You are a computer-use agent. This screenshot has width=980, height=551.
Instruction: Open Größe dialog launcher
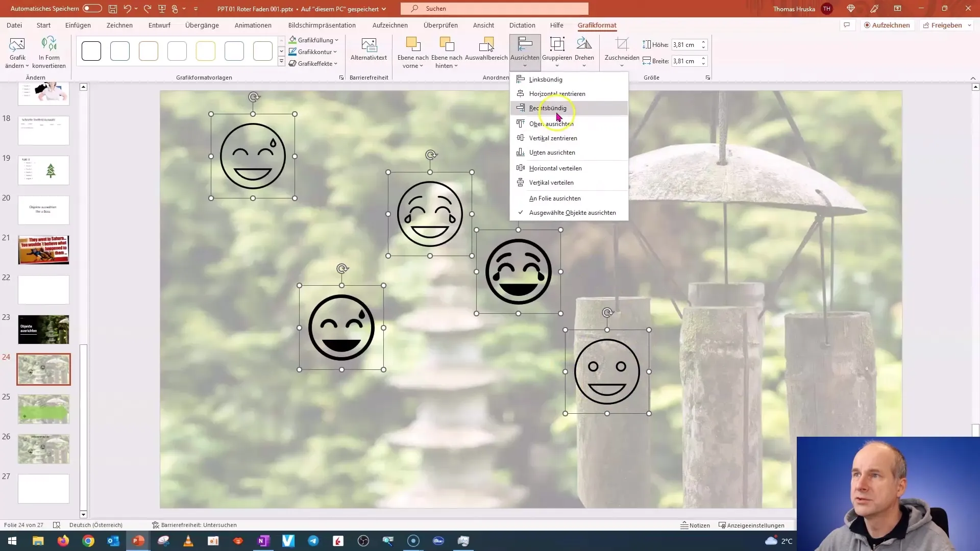tap(708, 78)
